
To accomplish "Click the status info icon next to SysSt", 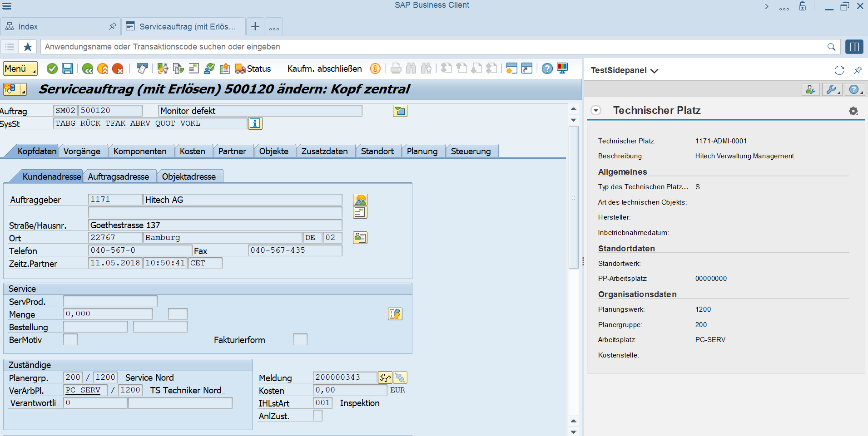I will click(x=255, y=123).
